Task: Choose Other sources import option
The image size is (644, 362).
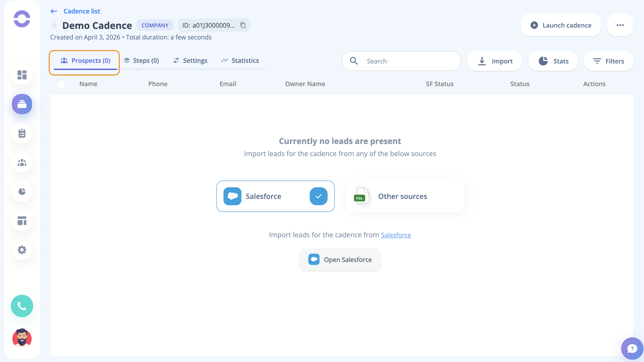Action: coord(405,196)
